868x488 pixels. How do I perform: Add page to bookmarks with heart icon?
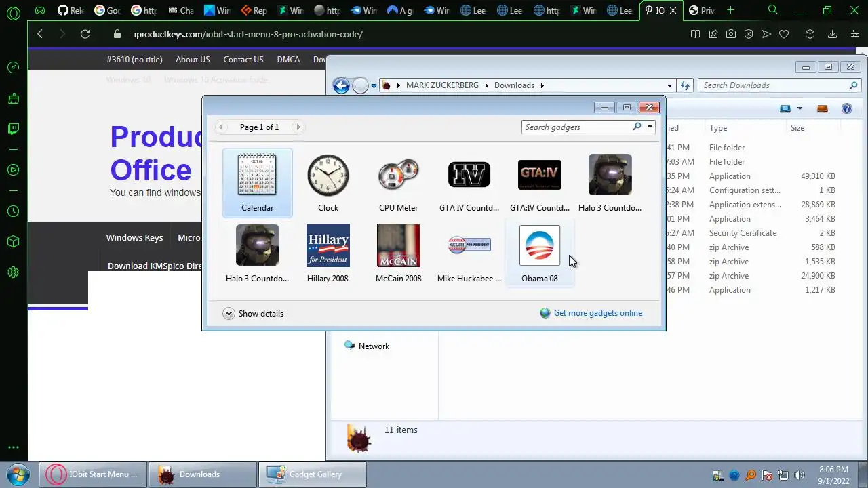tap(784, 34)
